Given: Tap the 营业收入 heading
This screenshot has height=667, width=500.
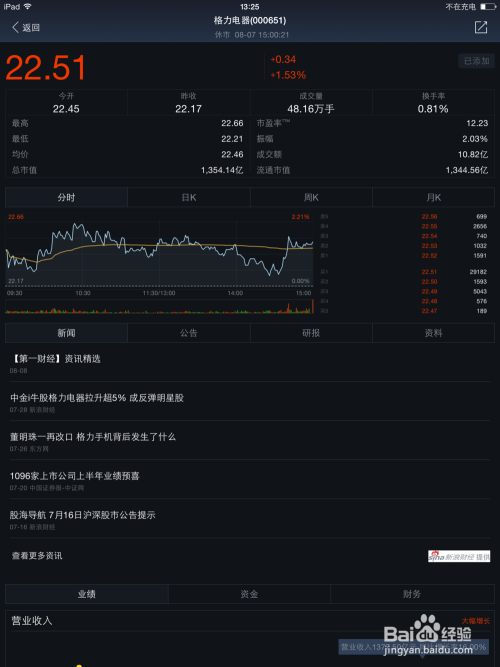Looking at the screenshot, I should point(32,621).
